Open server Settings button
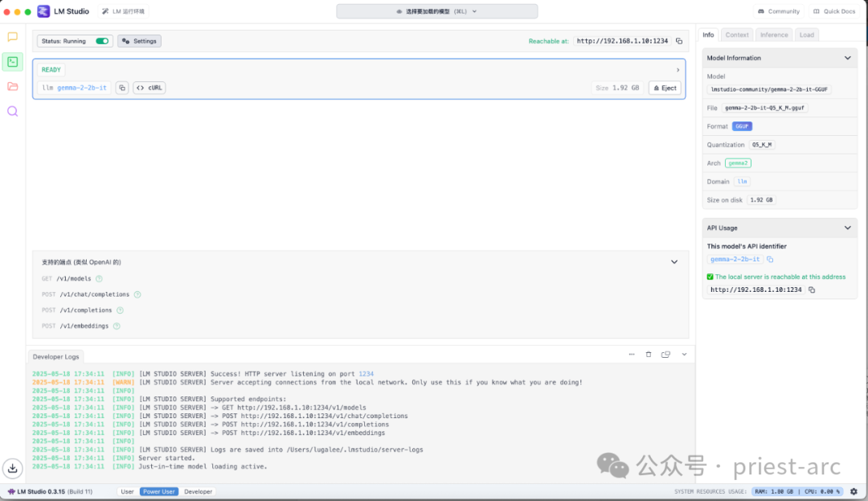 140,41
